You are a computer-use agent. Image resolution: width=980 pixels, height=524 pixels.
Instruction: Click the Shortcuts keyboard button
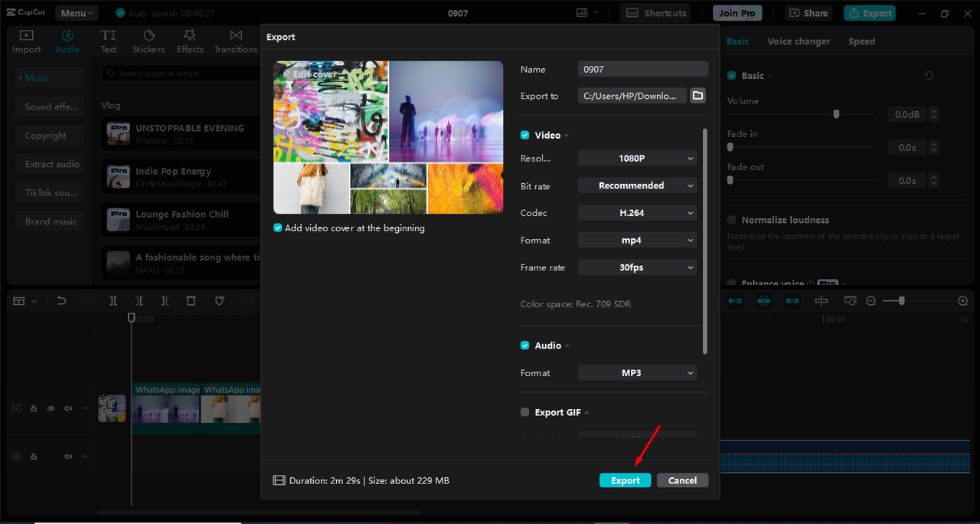pyautogui.click(x=655, y=13)
